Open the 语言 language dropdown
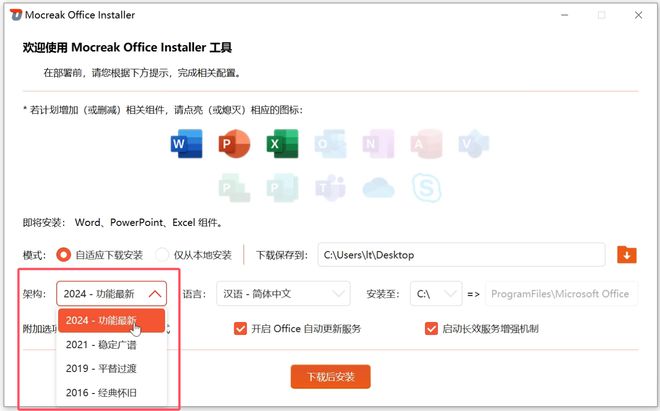660x411 pixels. tap(283, 294)
